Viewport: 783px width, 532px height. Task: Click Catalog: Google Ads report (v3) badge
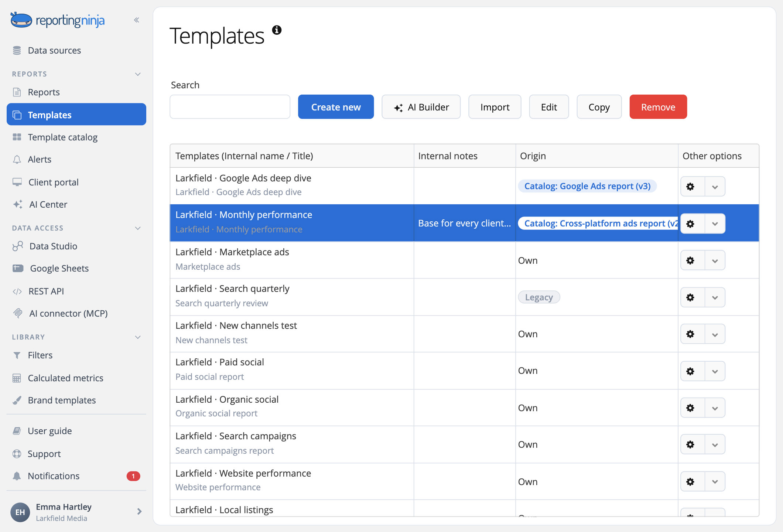click(587, 186)
